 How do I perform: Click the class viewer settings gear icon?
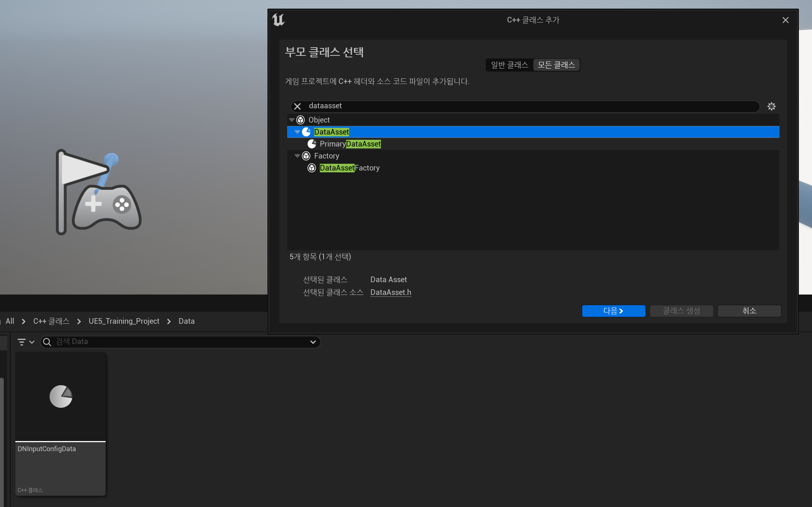771,106
